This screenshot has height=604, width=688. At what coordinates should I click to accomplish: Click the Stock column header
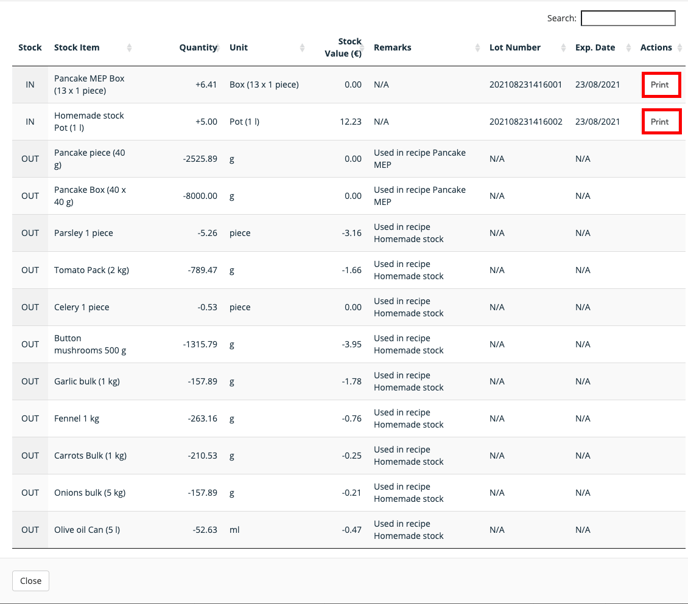tap(30, 47)
